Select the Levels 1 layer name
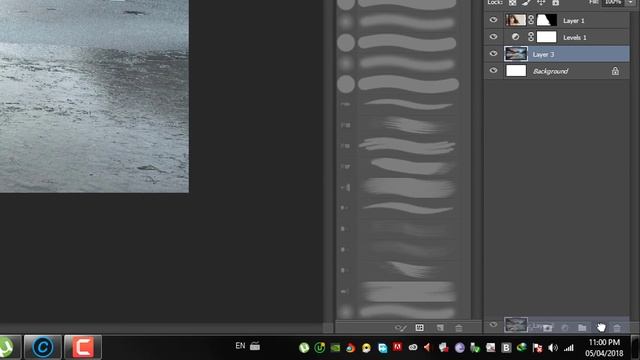Image resolution: width=640 pixels, height=360 pixels. [x=575, y=38]
